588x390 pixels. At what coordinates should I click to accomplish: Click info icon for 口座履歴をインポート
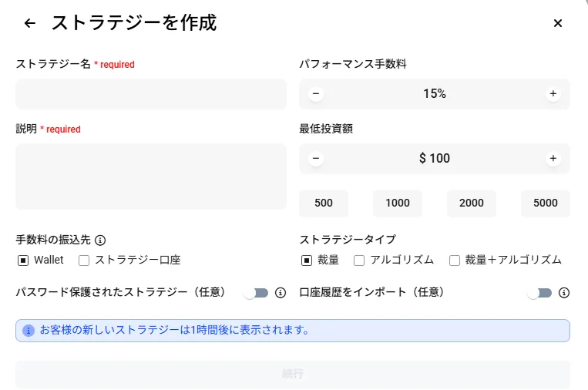pos(564,293)
